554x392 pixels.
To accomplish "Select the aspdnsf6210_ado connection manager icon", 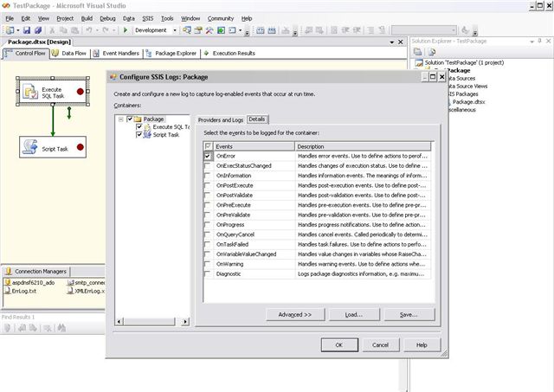I will (6, 283).
